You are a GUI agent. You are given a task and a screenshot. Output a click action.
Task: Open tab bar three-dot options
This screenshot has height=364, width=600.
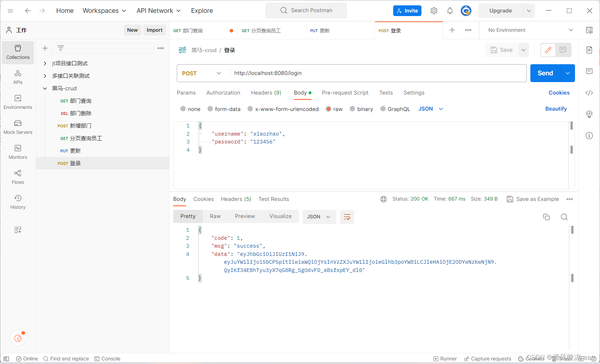tap(468, 30)
